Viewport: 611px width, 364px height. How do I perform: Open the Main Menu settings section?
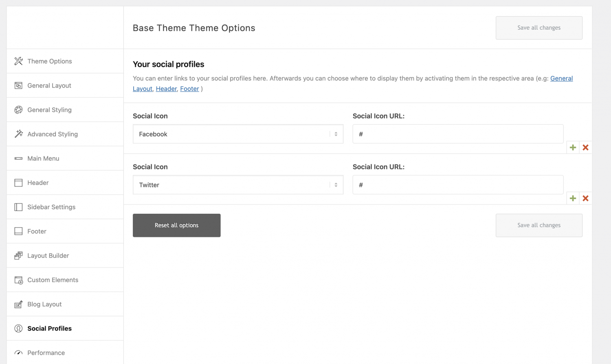point(43,158)
